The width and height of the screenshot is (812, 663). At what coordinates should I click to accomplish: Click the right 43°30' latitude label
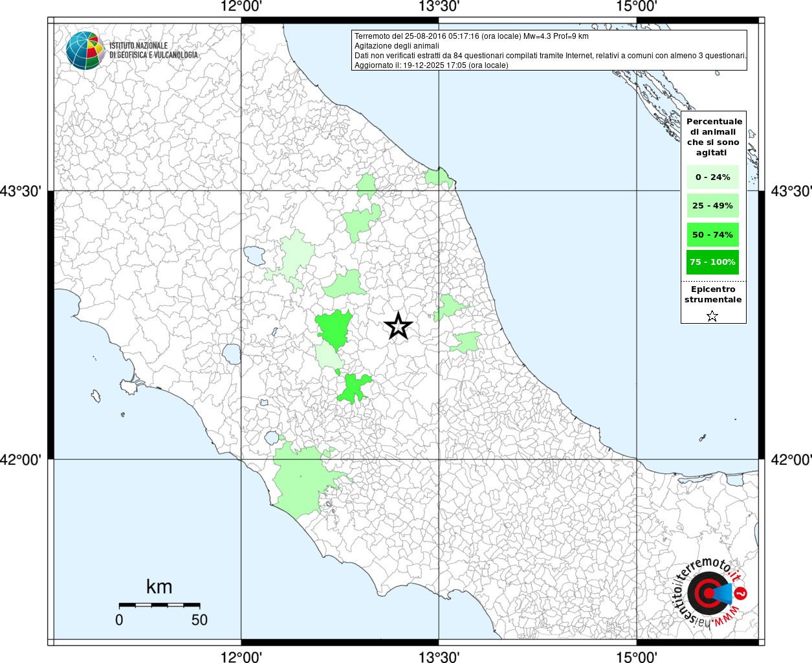(791, 192)
